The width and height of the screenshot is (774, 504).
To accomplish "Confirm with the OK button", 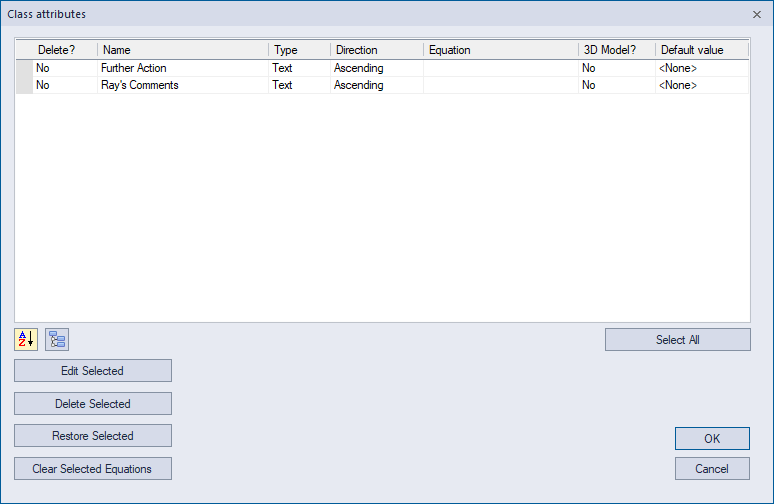I will click(712, 438).
